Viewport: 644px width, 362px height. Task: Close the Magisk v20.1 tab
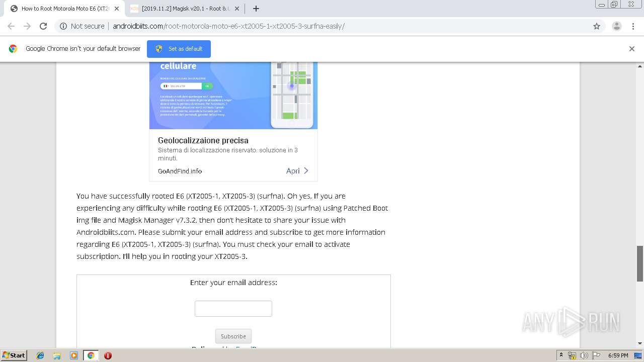[x=237, y=9]
